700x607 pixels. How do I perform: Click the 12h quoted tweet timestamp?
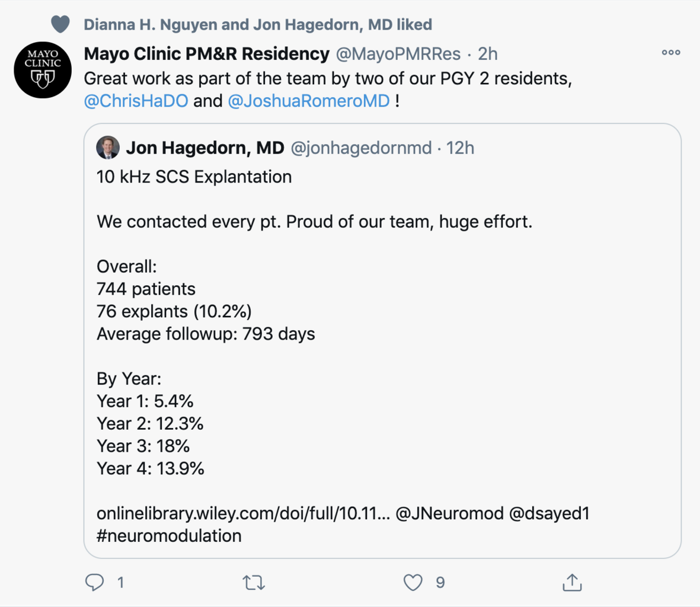click(460, 148)
